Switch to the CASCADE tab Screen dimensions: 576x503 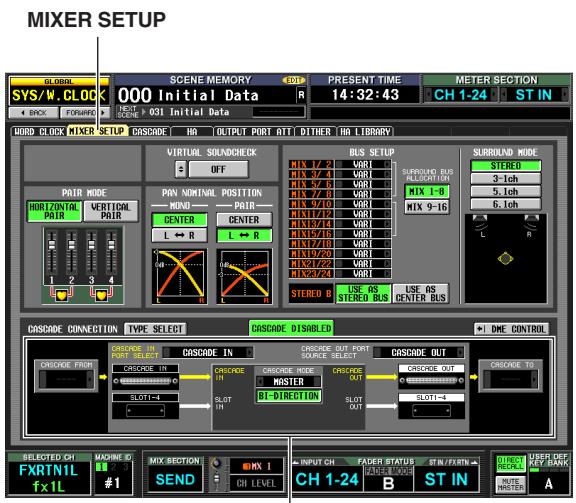point(150,132)
